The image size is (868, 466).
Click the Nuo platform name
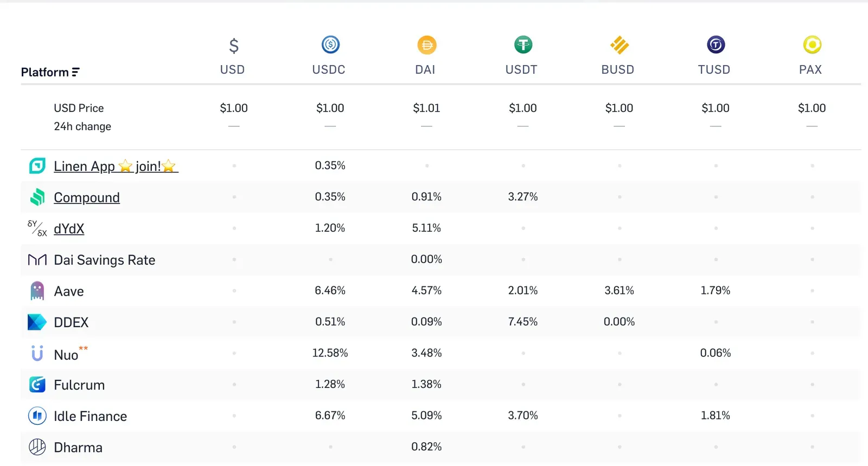point(66,355)
